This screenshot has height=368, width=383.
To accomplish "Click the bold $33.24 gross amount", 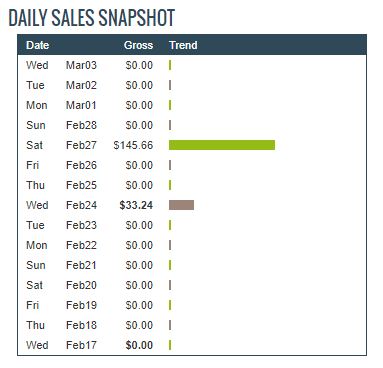I will click(x=136, y=205).
